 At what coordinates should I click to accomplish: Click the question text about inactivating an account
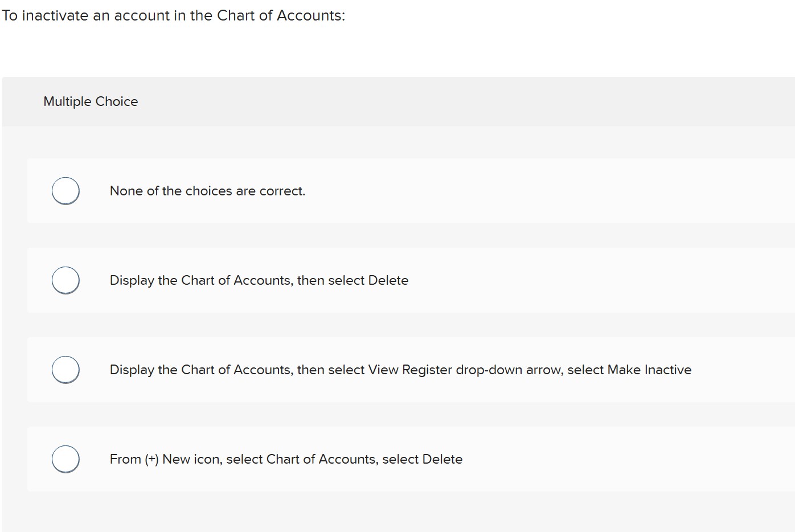(x=174, y=15)
